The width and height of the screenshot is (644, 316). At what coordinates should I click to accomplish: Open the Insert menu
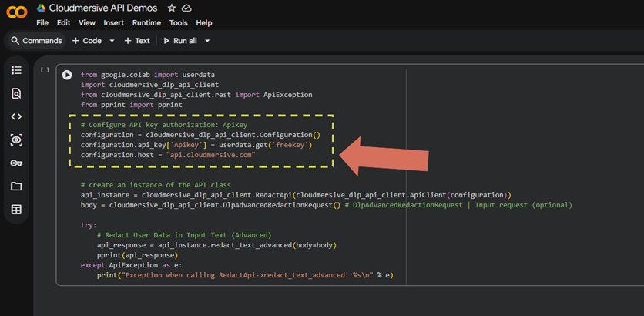coord(114,23)
